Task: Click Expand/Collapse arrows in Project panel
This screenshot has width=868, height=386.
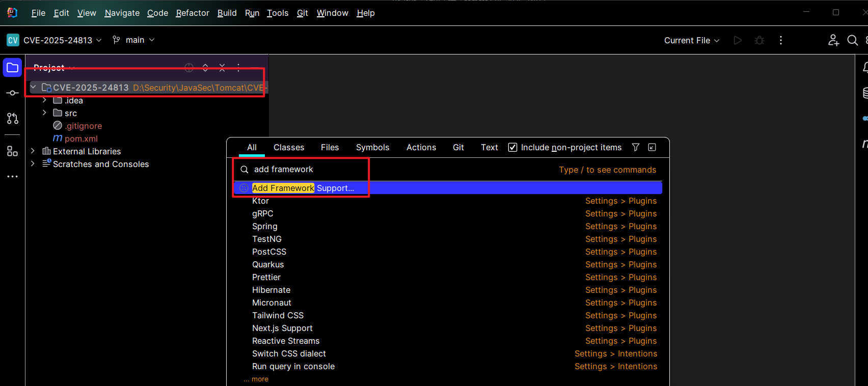Action: coord(205,68)
